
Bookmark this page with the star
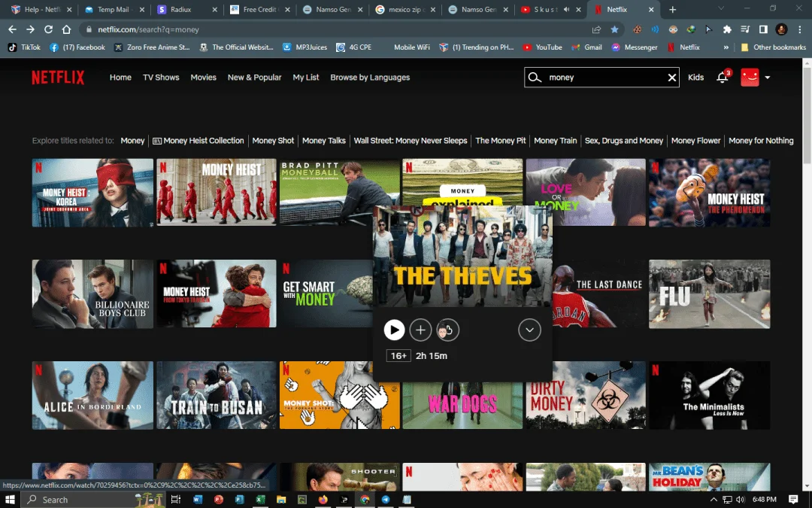click(x=614, y=29)
